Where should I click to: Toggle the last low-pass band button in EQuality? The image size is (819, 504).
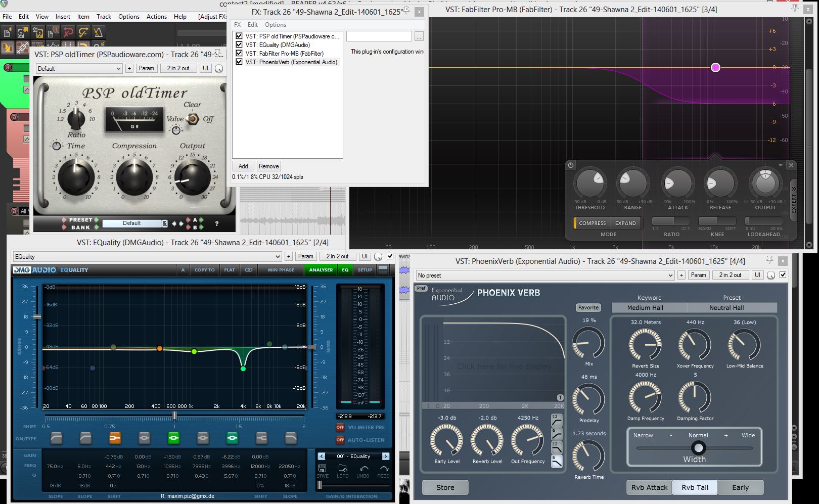pyautogui.click(x=291, y=438)
